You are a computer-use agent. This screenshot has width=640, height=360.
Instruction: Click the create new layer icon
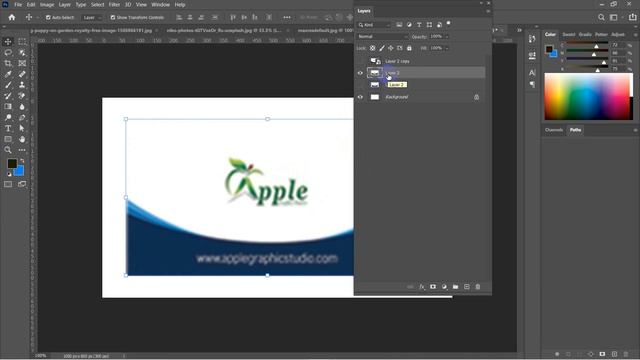(467, 287)
